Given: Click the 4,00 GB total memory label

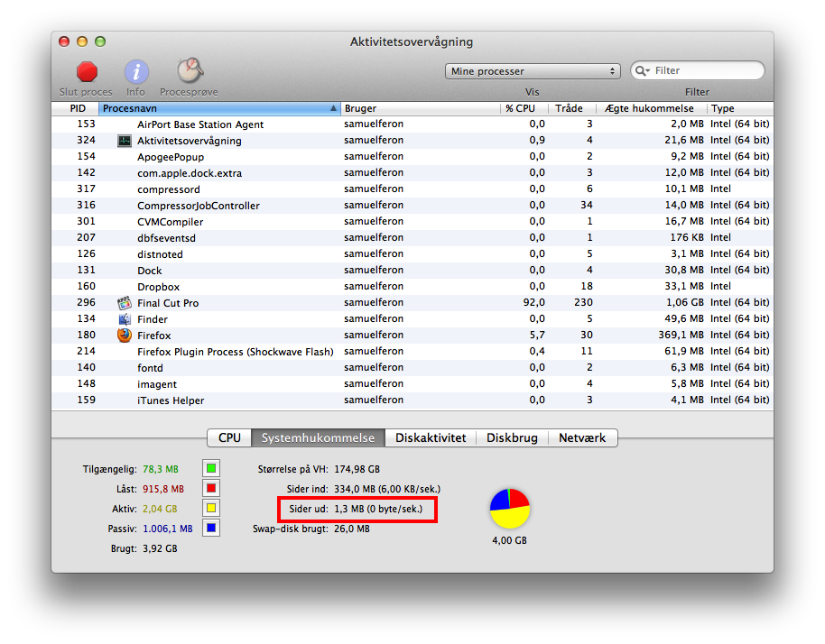Looking at the screenshot, I should [509, 540].
